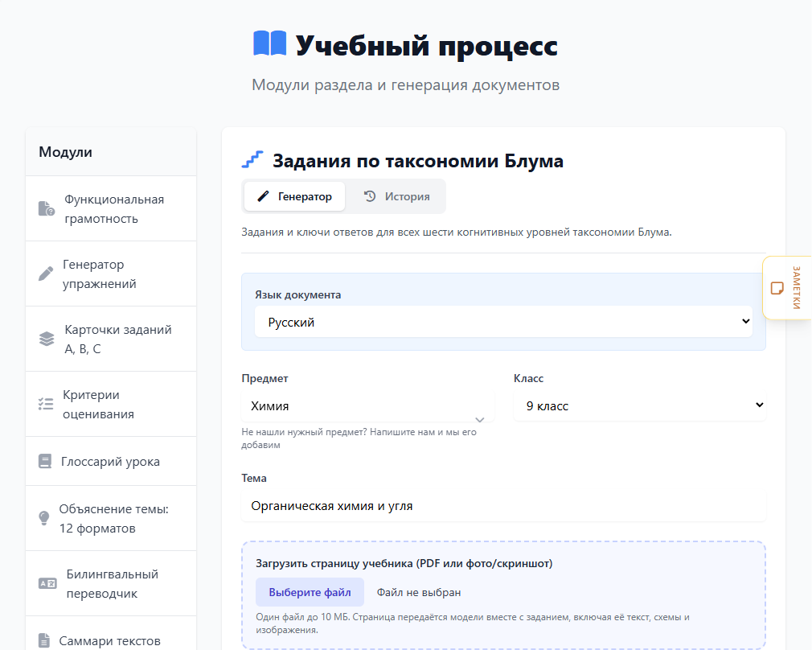
Task: Click the Учебный процесс page title
Action: (427, 45)
